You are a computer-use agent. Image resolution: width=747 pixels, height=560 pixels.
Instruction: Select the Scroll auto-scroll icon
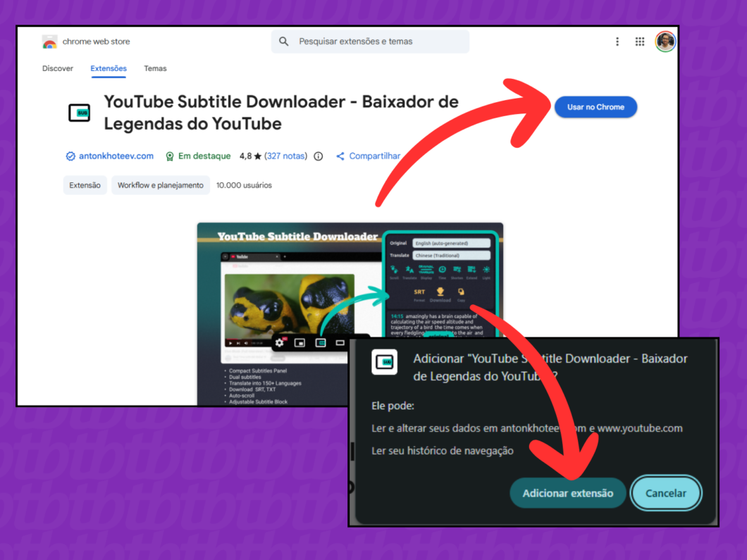(x=393, y=269)
